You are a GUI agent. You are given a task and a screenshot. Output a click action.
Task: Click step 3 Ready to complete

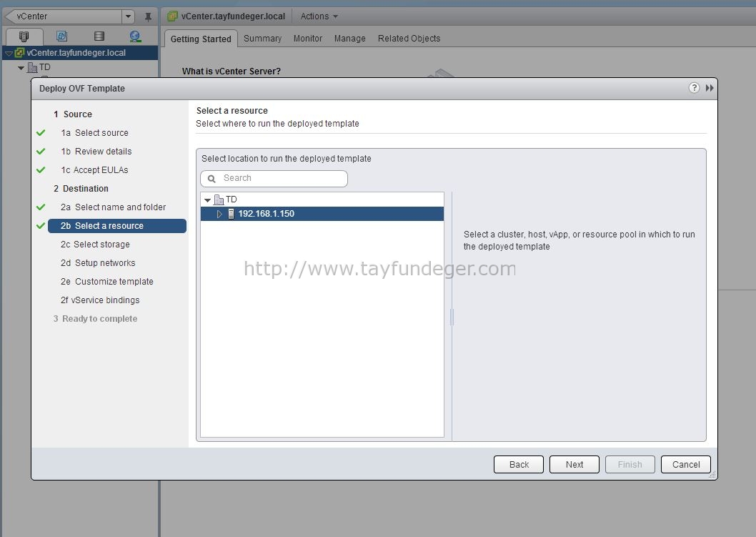tap(95, 318)
